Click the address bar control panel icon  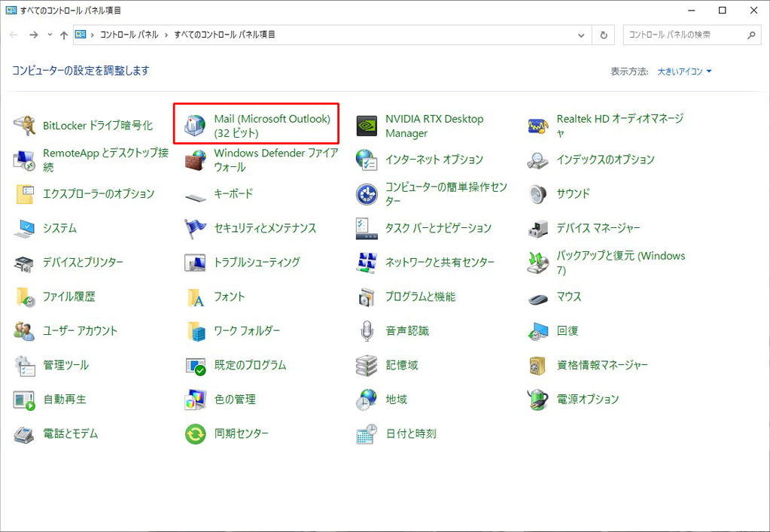pyautogui.click(x=81, y=35)
